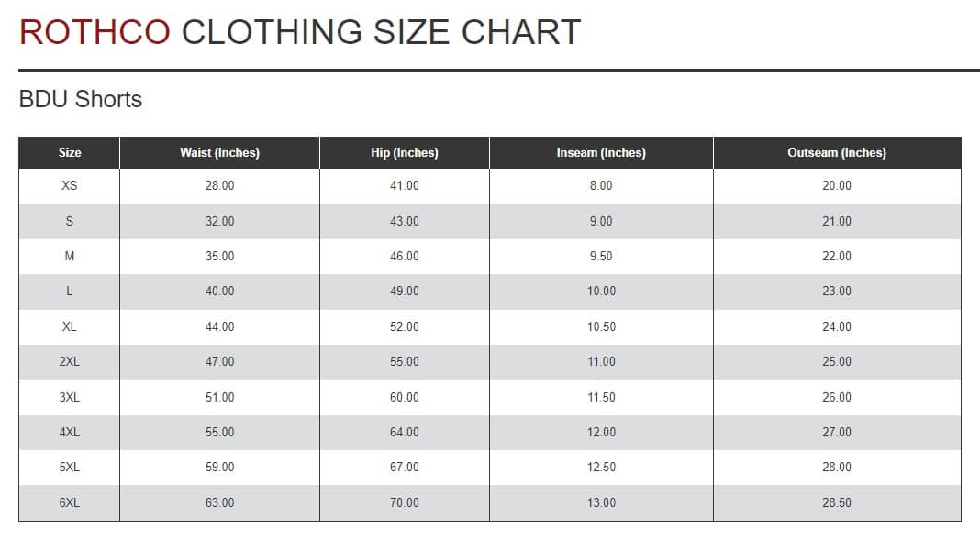Select waist value 51.00 in 3XL row
The width and height of the screenshot is (980, 551).
219,397
